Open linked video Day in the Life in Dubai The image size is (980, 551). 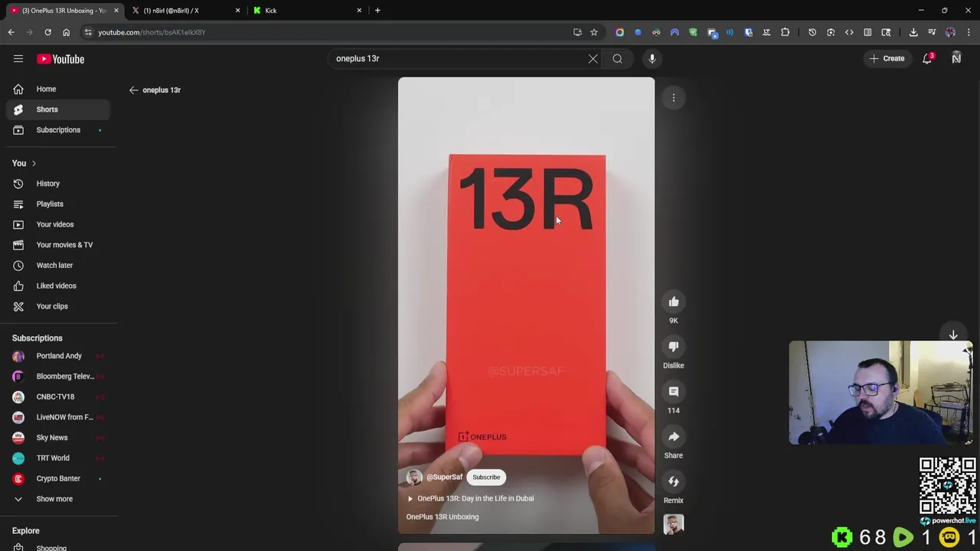coord(470,498)
